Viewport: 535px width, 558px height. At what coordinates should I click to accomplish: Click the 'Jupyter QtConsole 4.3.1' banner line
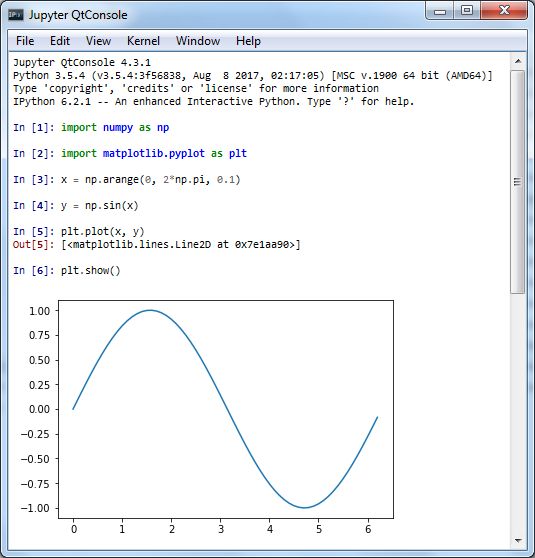(x=82, y=63)
